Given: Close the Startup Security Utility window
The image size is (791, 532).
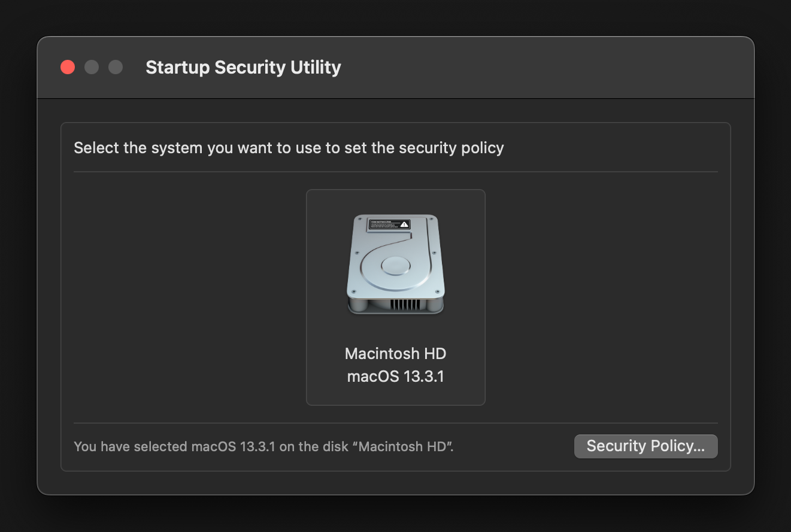Looking at the screenshot, I should pyautogui.click(x=68, y=67).
